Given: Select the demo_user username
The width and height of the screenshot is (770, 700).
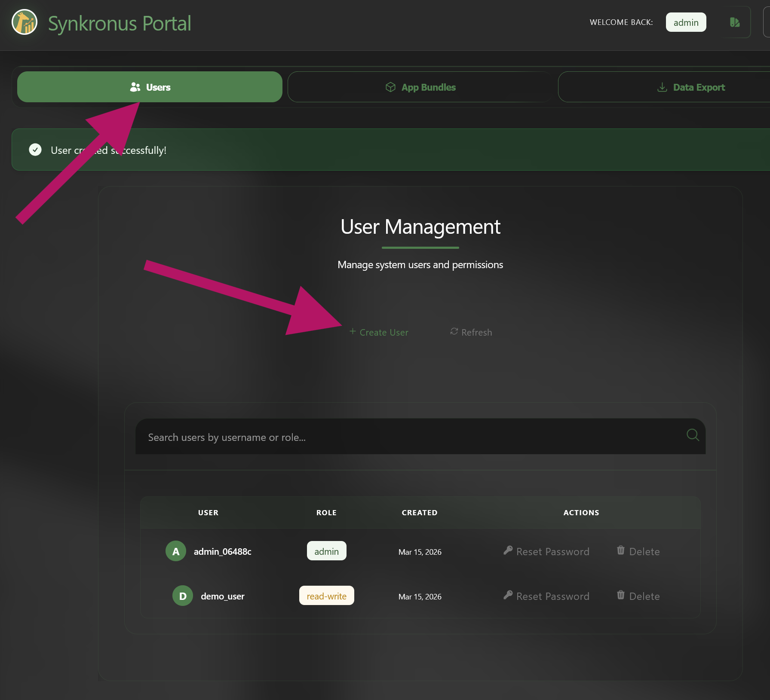Looking at the screenshot, I should [x=223, y=596].
